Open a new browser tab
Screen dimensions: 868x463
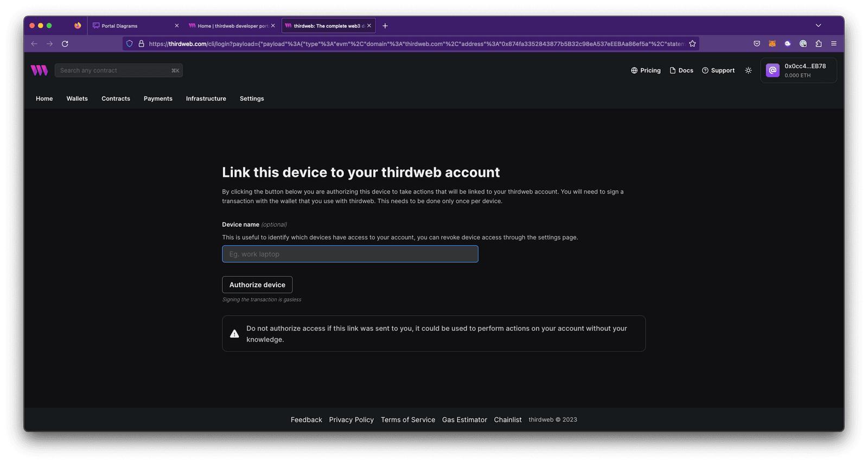pos(385,25)
